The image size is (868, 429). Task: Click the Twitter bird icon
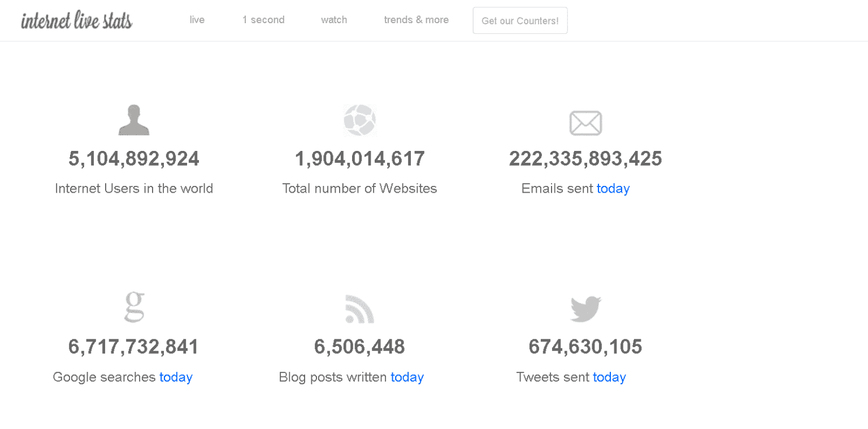(585, 309)
